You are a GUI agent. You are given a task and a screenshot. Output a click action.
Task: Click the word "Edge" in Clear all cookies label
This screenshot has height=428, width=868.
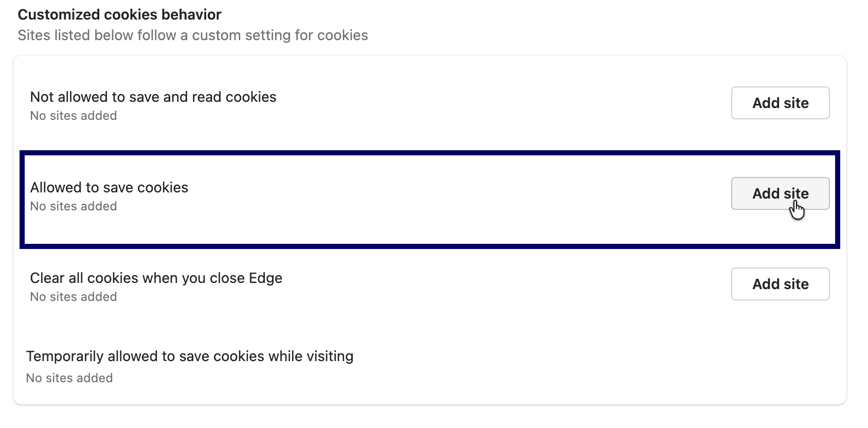click(x=265, y=278)
